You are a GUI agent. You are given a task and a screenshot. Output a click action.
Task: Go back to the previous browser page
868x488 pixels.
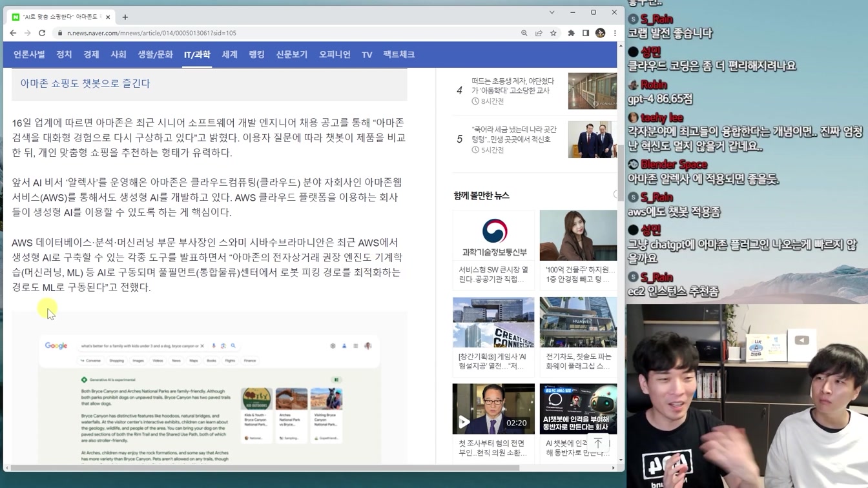[13, 33]
